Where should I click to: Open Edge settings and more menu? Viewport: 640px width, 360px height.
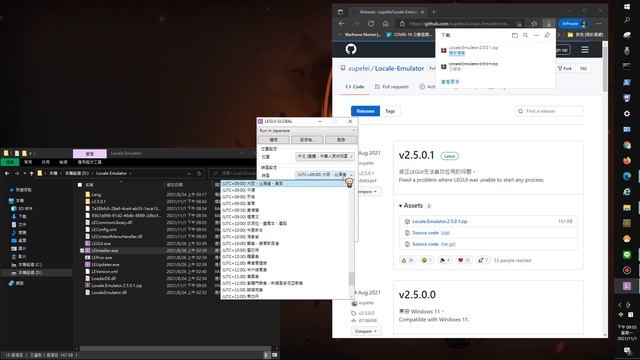(599, 24)
